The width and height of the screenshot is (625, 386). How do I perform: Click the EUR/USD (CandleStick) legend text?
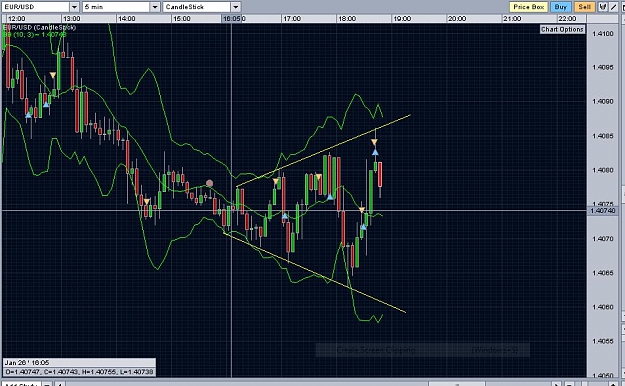(39, 28)
